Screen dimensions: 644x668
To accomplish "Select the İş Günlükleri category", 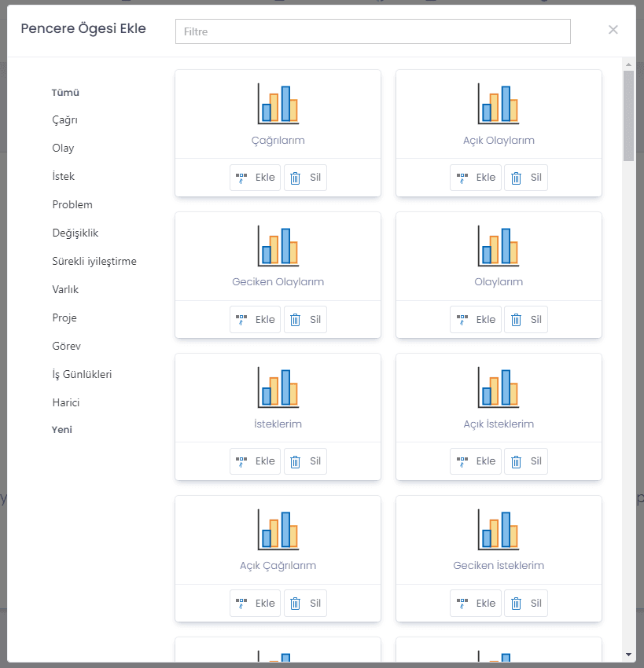I will pos(82,374).
